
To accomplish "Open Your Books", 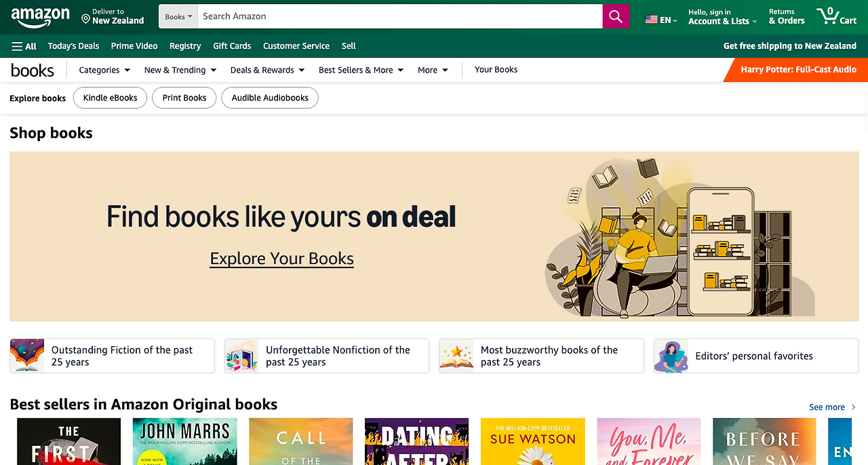I will tap(496, 69).
